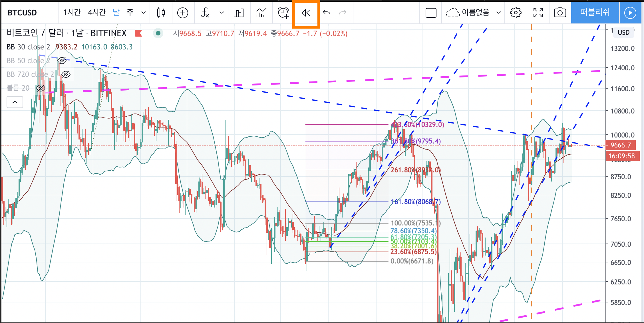Expand the timeframe interval dropdown

pos(144,13)
